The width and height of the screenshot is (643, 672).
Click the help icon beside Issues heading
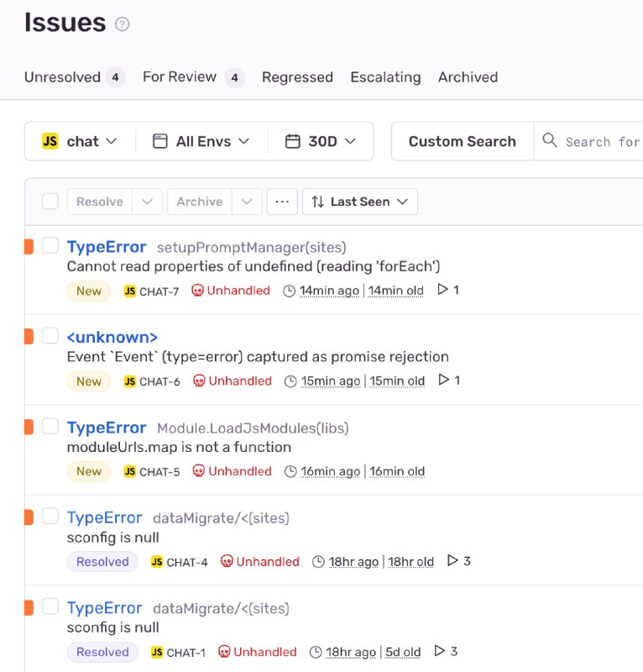[x=123, y=24]
